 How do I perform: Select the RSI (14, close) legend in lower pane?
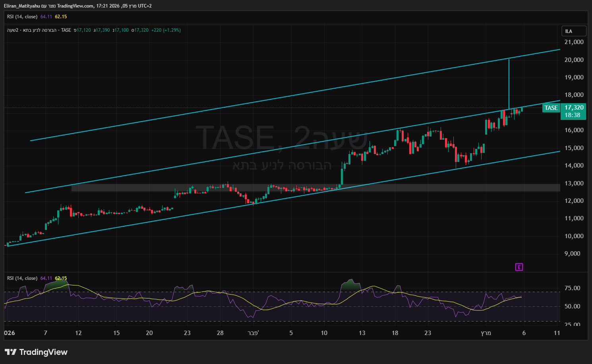click(22, 278)
